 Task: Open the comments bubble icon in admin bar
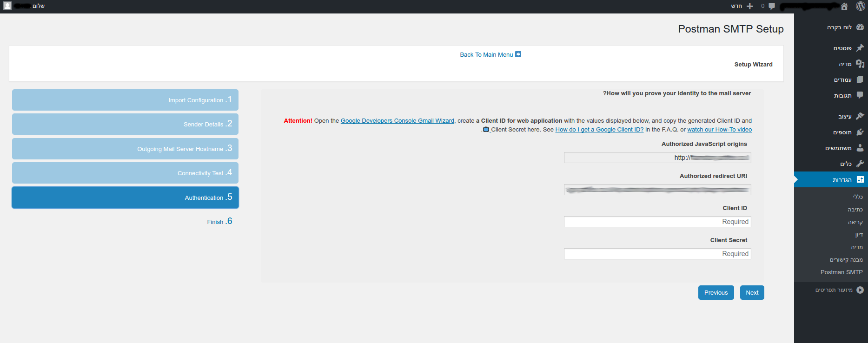[772, 6]
